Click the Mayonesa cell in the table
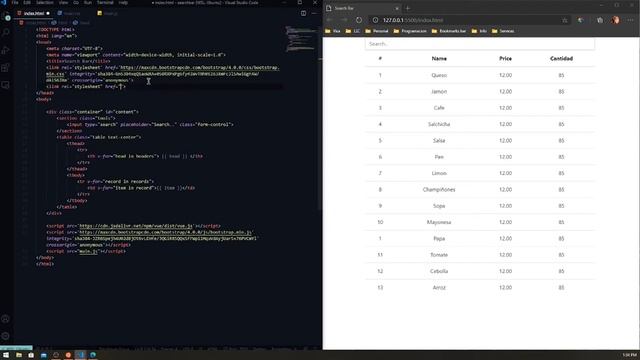640x360 pixels. pyautogui.click(x=439, y=222)
